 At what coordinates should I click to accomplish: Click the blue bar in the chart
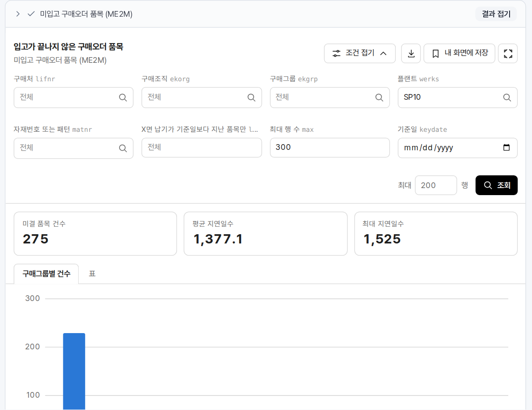[74, 371]
